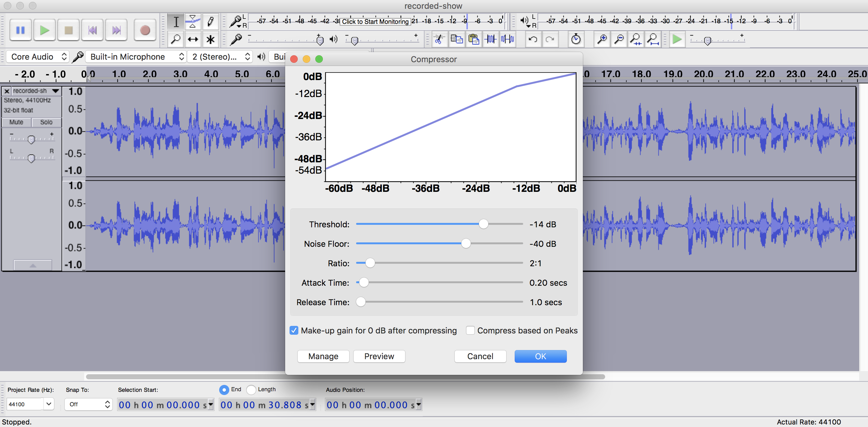Click the Sync-Lock clock icon

[x=576, y=40]
